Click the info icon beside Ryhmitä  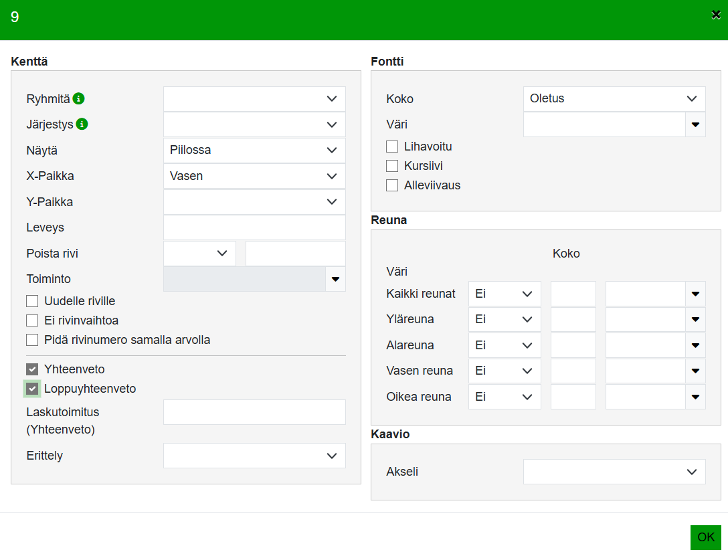point(79,99)
